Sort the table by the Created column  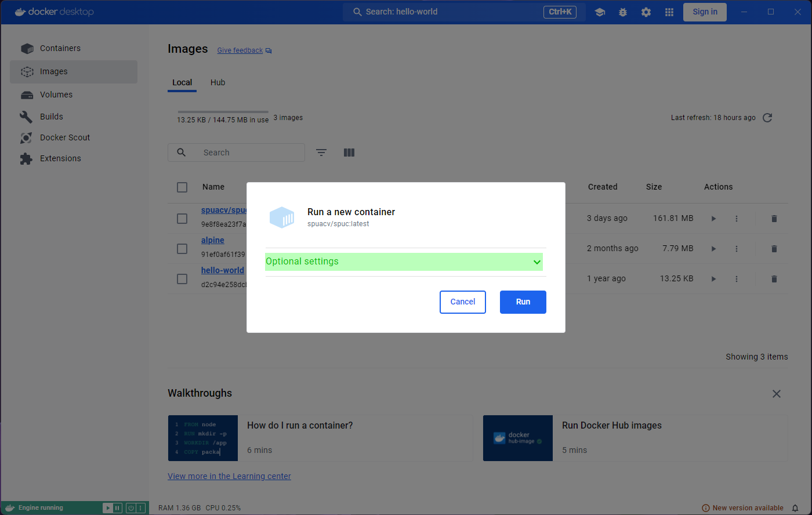[x=603, y=187]
